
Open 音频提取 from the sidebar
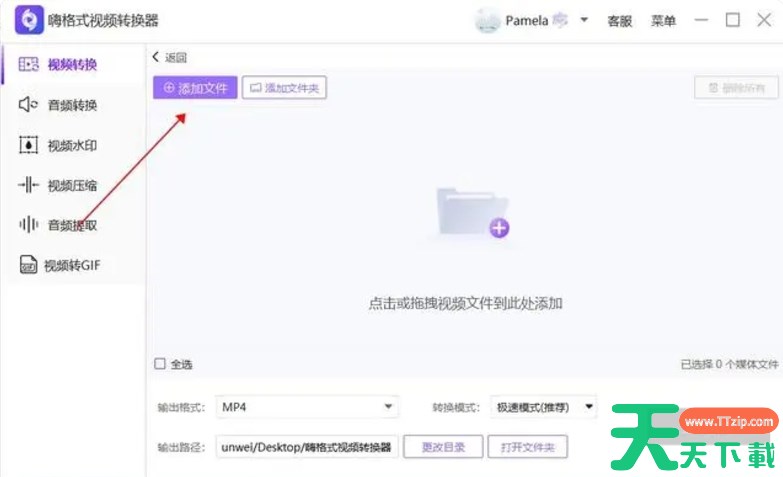click(x=60, y=225)
